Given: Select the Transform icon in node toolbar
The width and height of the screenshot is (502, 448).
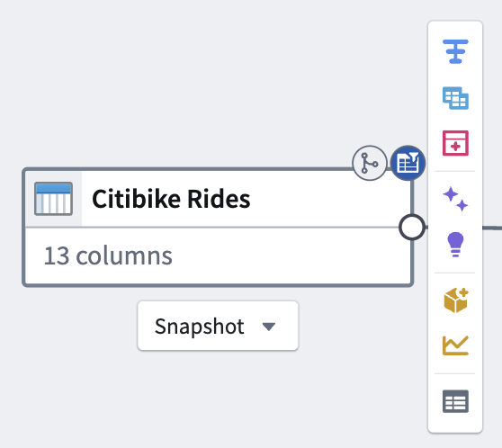Looking at the screenshot, I should click(455, 51).
